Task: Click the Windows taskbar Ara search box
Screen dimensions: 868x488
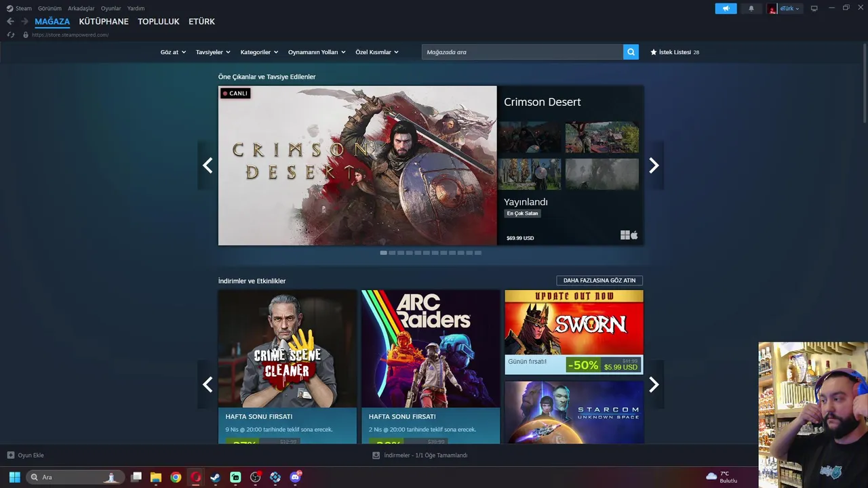Action: point(75,477)
